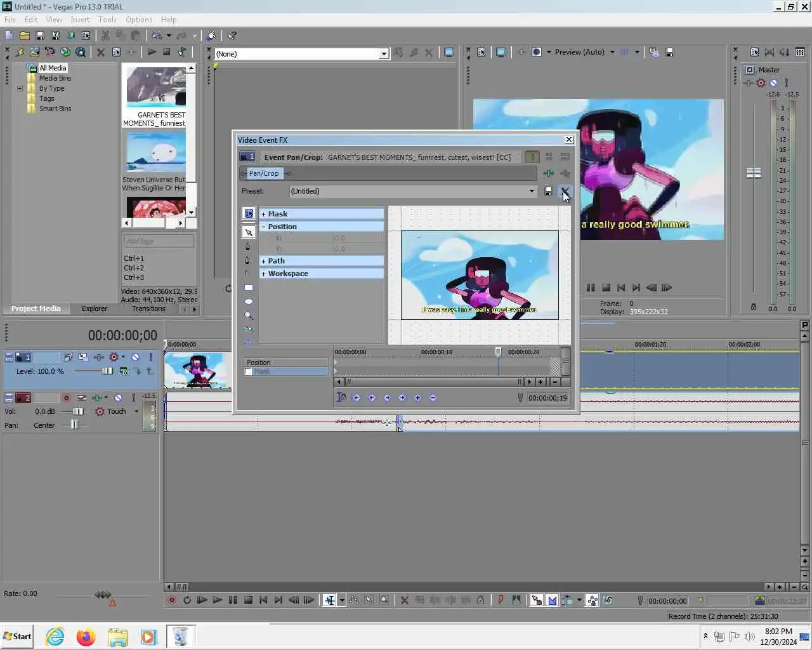
Task: Click the Master bus volume fader
Action: point(754,173)
